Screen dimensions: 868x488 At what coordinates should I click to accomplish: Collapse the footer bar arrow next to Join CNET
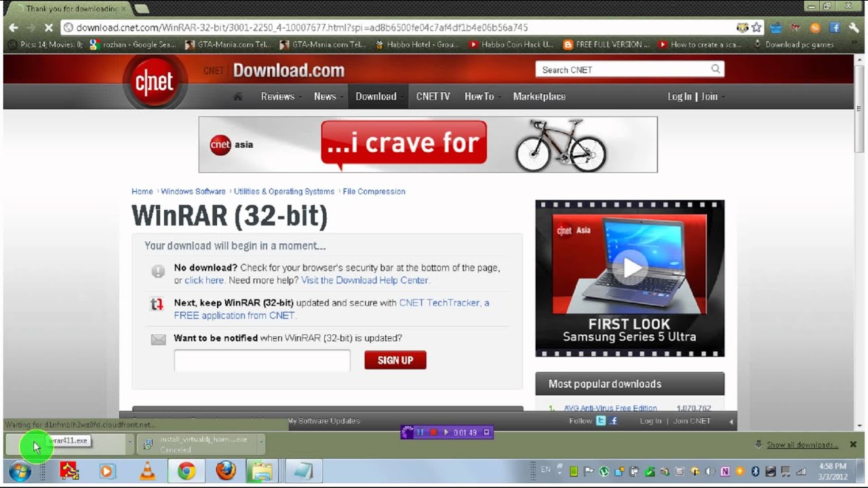pos(731,422)
